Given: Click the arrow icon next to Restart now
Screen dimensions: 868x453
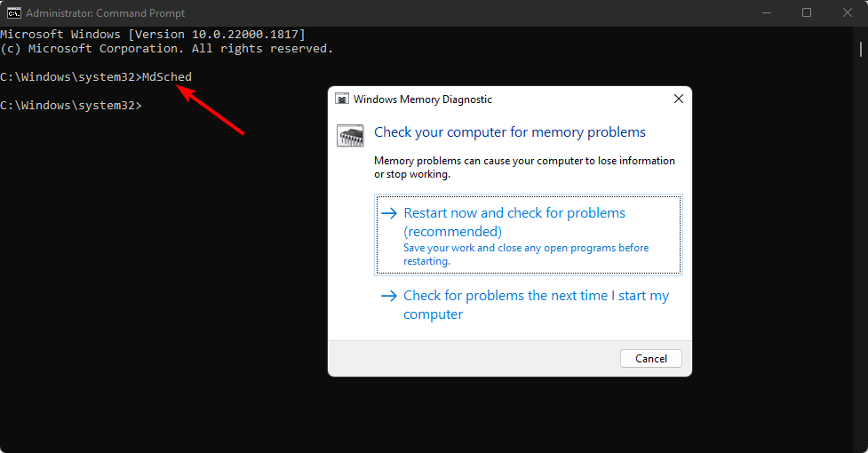Looking at the screenshot, I should coord(389,213).
